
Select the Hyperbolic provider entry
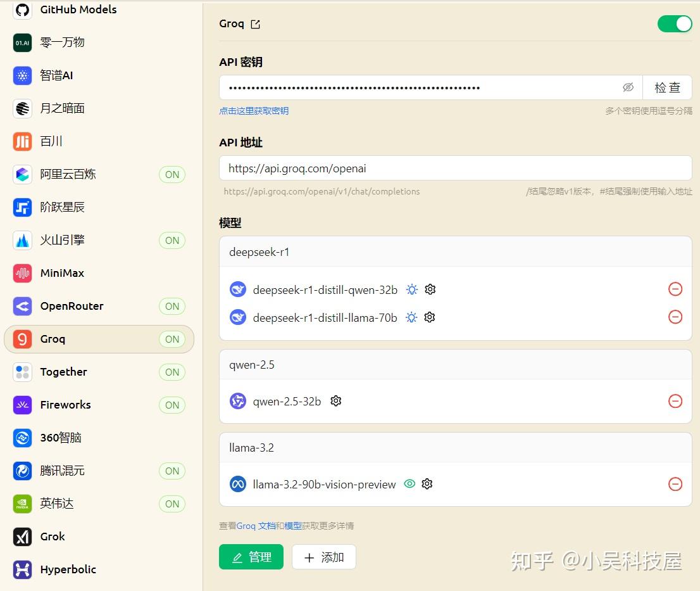coord(68,569)
